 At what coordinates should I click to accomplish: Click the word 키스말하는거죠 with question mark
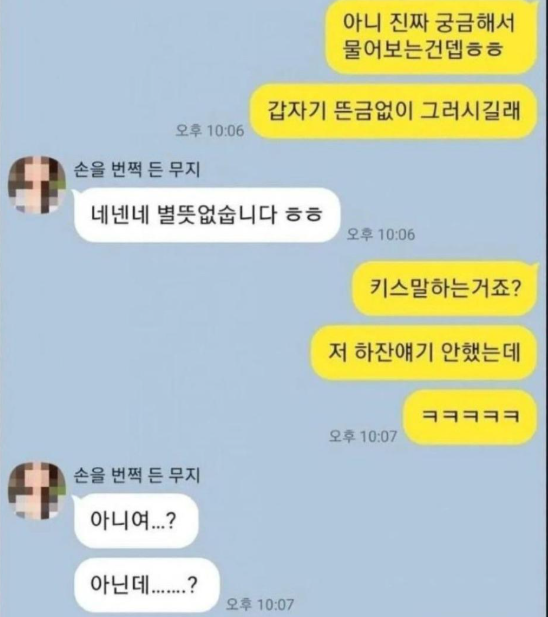(445, 288)
